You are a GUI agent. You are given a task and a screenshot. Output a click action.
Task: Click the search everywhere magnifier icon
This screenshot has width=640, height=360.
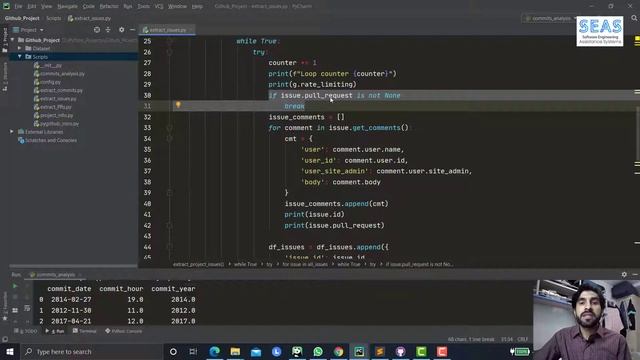pyautogui.click(x=634, y=18)
